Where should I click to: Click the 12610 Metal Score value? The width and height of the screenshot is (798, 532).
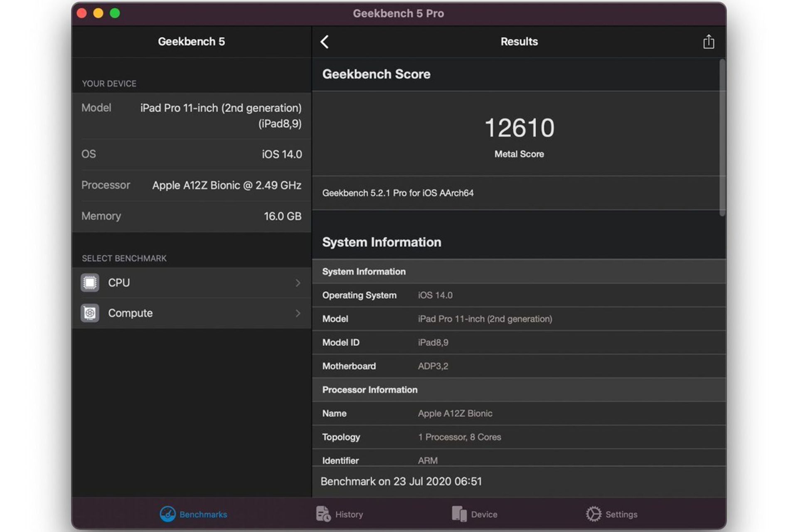tap(519, 128)
